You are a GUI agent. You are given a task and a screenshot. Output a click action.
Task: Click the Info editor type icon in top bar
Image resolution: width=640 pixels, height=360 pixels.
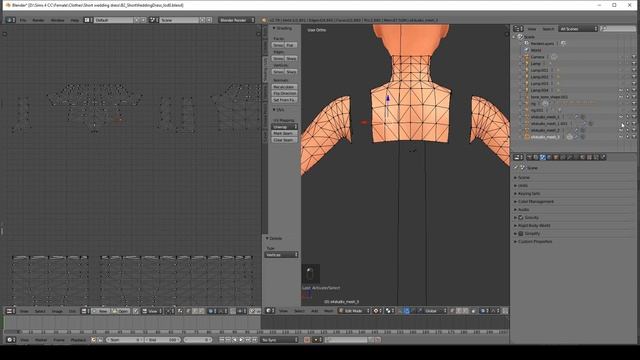[x=11, y=20]
